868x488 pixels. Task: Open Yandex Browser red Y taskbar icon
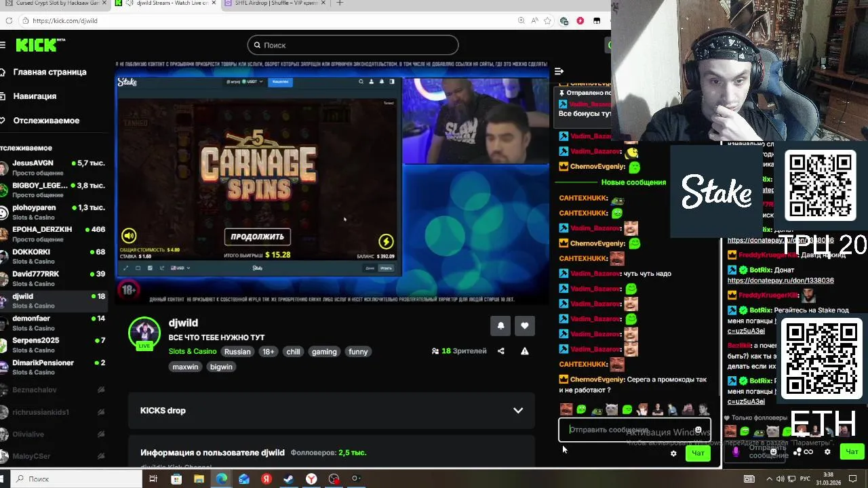(x=311, y=479)
